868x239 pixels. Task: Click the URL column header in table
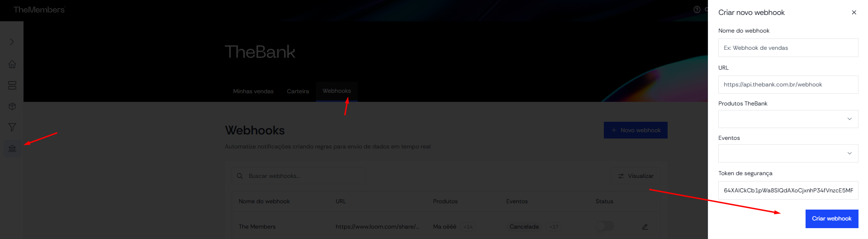341,201
